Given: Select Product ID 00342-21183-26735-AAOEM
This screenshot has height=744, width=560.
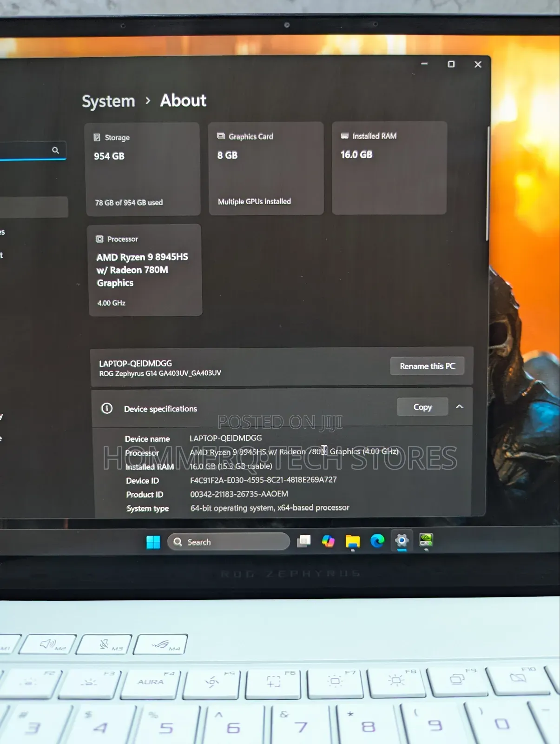Looking at the screenshot, I should coord(239,494).
